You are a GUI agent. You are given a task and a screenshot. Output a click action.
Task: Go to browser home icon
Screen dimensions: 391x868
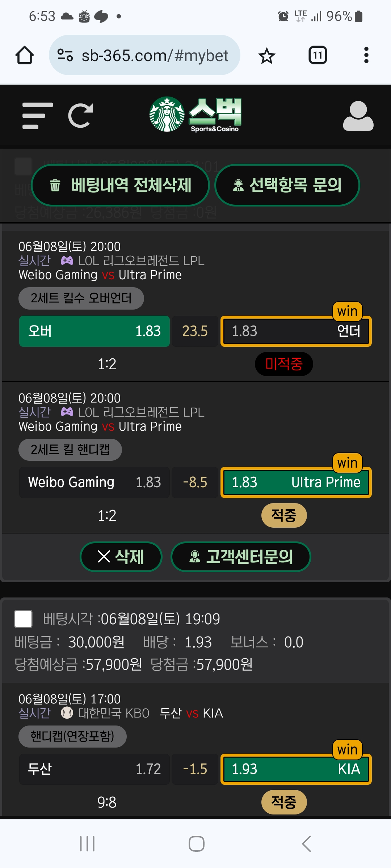pyautogui.click(x=25, y=55)
